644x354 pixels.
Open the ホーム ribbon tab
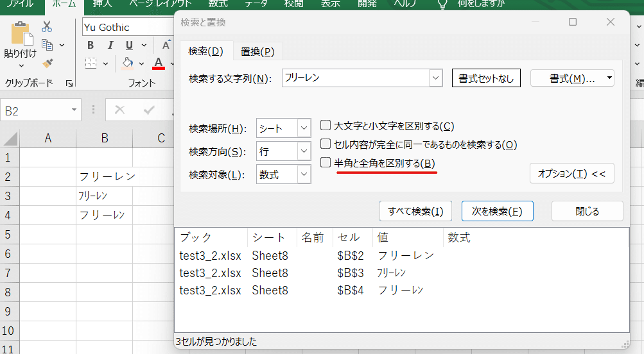[x=64, y=4]
